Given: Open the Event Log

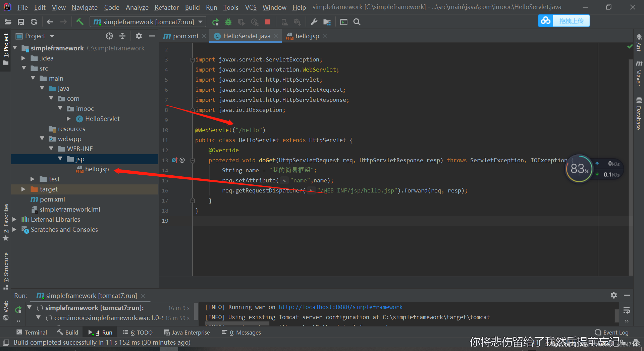Looking at the screenshot, I should tap(611, 332).
